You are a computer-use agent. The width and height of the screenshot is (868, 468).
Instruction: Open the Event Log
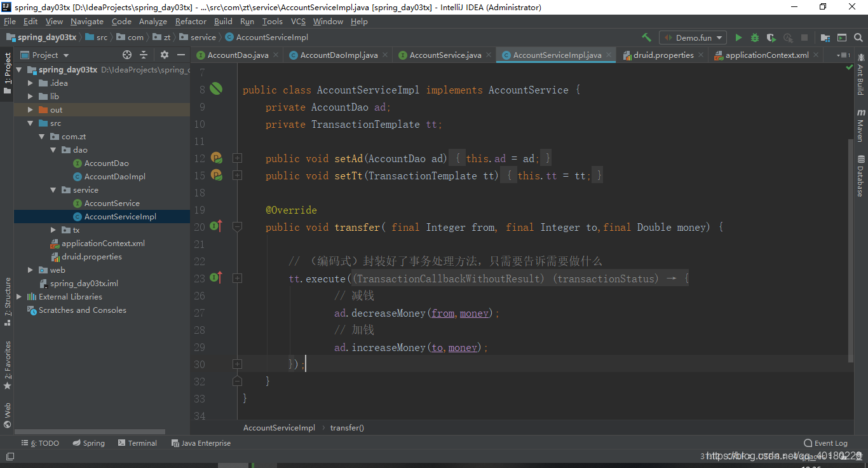825,443
